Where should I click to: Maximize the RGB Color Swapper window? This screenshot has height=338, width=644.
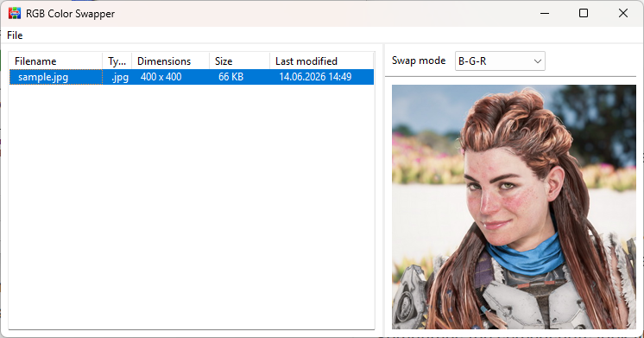[x=584, y=13]
